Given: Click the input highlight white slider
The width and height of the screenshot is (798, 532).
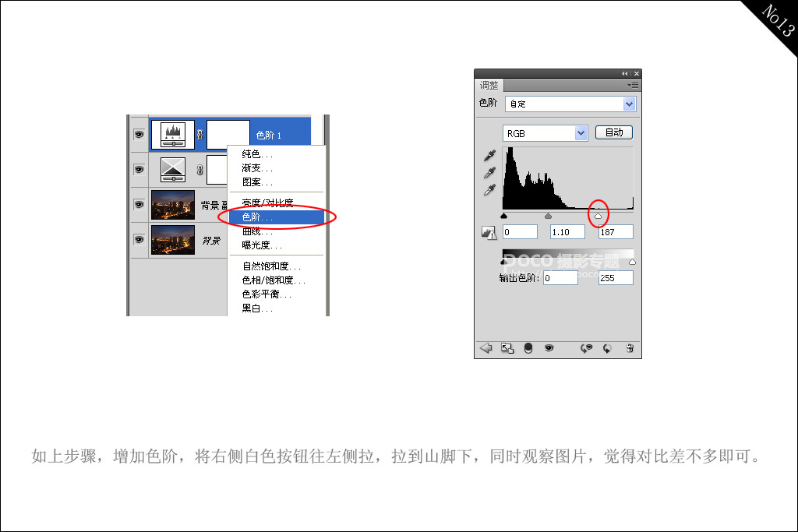Looking at the screenshot, I should tap(598, 217).
